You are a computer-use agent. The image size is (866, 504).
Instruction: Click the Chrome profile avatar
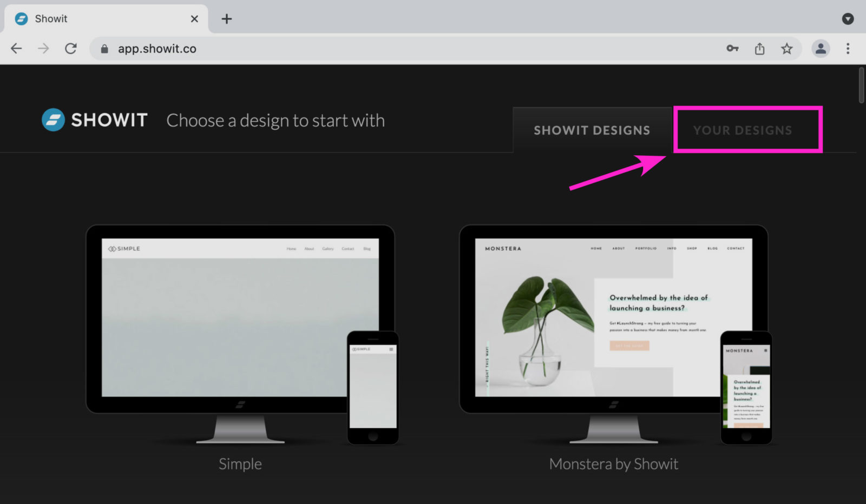[821, 48]
